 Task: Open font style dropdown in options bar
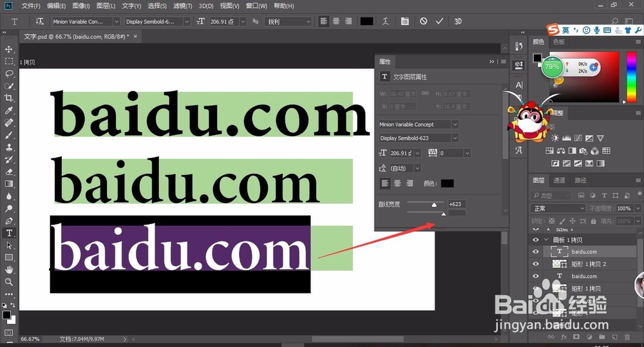pos(187,21)
